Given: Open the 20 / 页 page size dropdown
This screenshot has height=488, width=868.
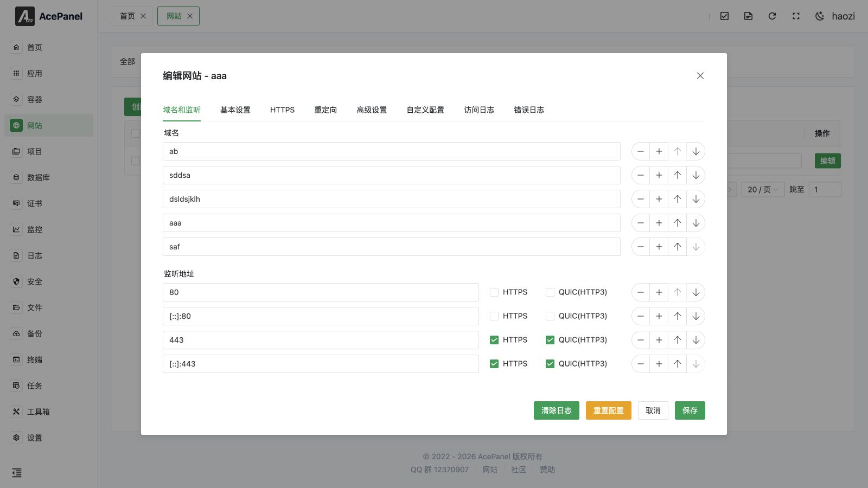Looking at the screenshot, I should pos(763,189).
